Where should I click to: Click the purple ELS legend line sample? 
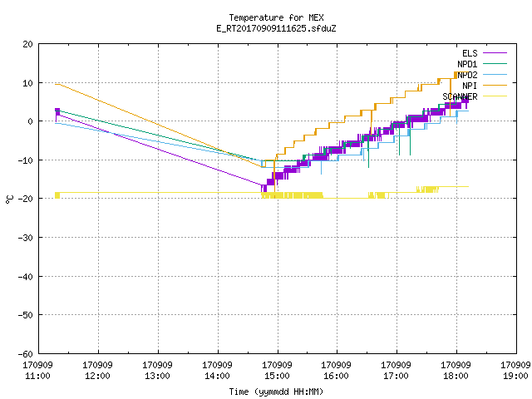click(x=495, y=53)
